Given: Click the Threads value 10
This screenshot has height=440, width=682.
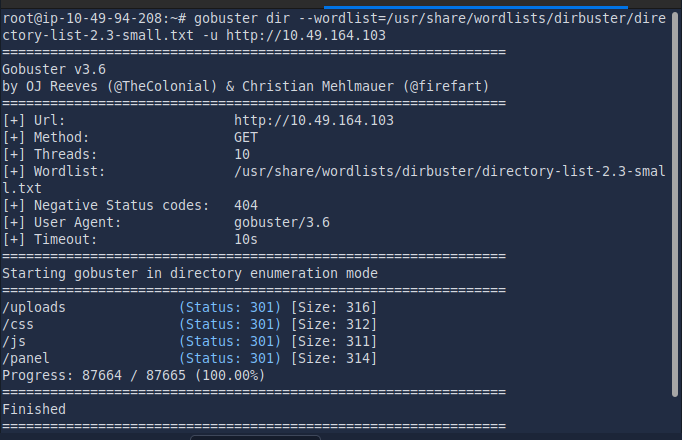Looking at the screenshot, I should click(242, 154).
